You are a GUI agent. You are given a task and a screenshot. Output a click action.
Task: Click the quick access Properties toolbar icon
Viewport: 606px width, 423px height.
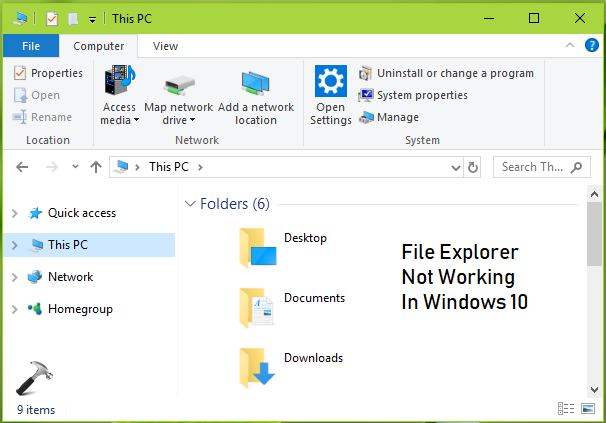tap(52, 19)
